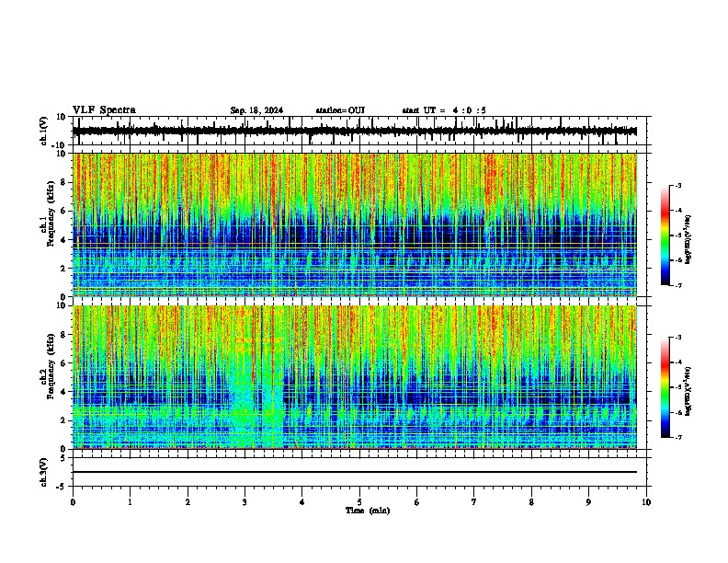
Task: Click the time axis tick label "9"
Action: click(x=588, y=502)
